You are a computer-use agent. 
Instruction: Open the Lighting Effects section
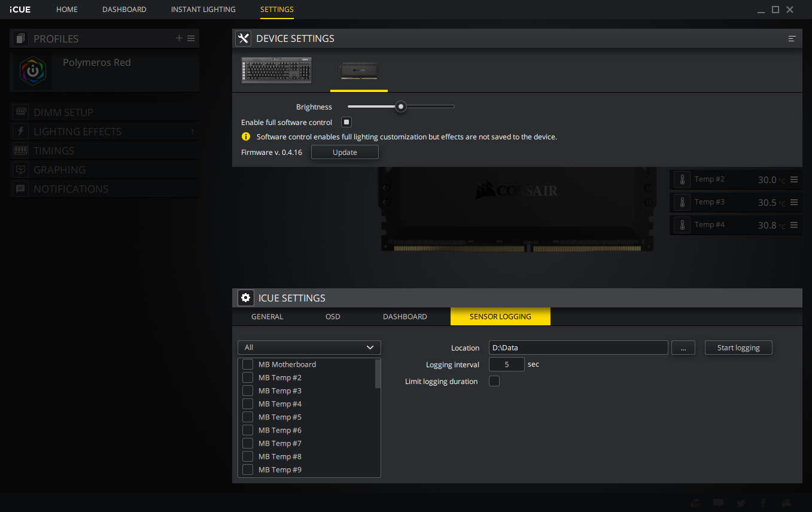click(105, 131)
